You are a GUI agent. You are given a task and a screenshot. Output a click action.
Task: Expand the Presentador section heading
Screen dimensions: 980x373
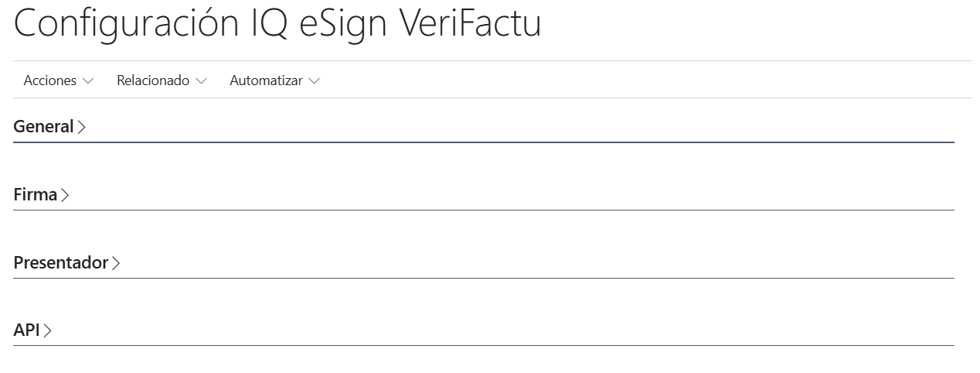point(60,262)
